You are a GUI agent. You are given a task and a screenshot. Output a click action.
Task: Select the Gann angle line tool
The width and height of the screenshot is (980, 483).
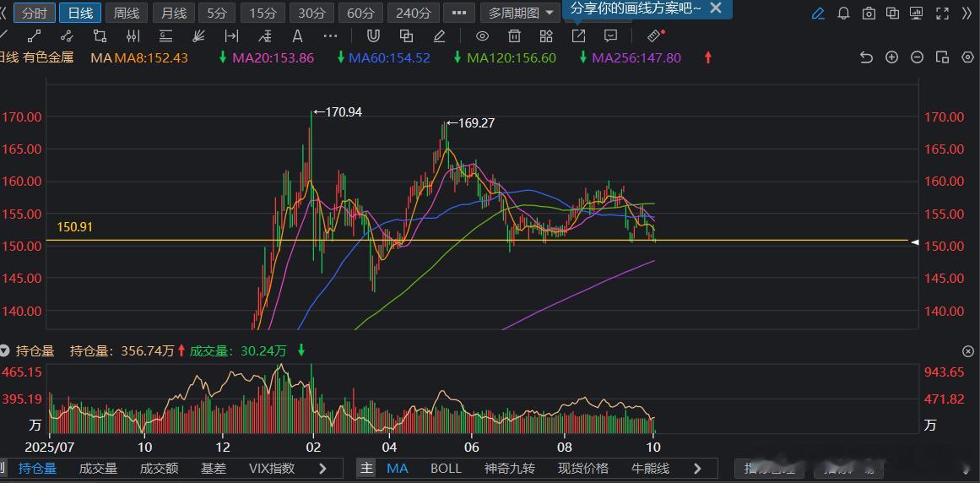265,36
